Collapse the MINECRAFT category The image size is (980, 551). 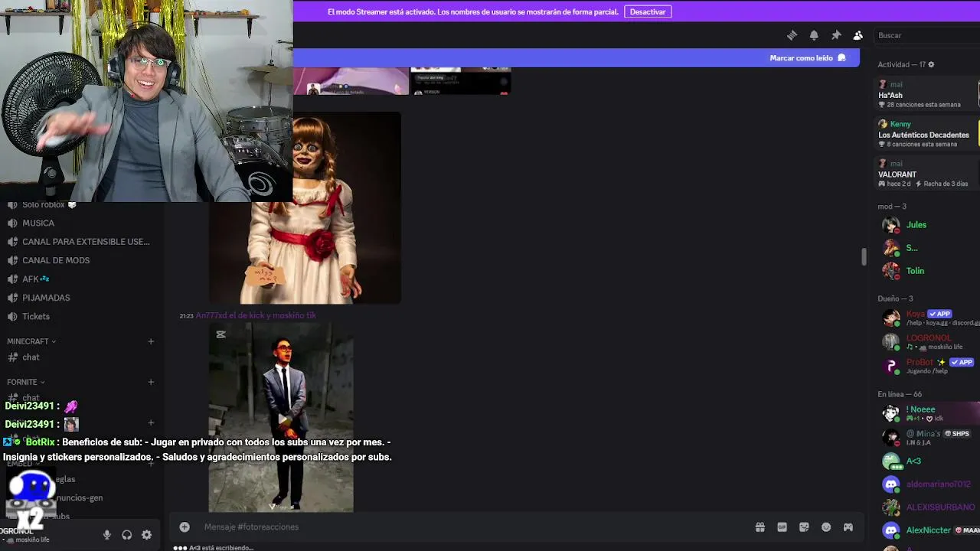(31, 341)
